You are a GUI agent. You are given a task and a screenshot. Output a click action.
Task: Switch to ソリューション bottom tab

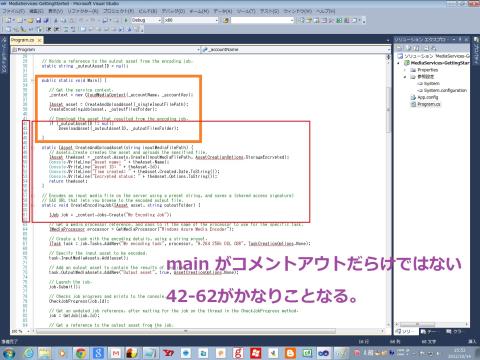[x=405, y=332]
